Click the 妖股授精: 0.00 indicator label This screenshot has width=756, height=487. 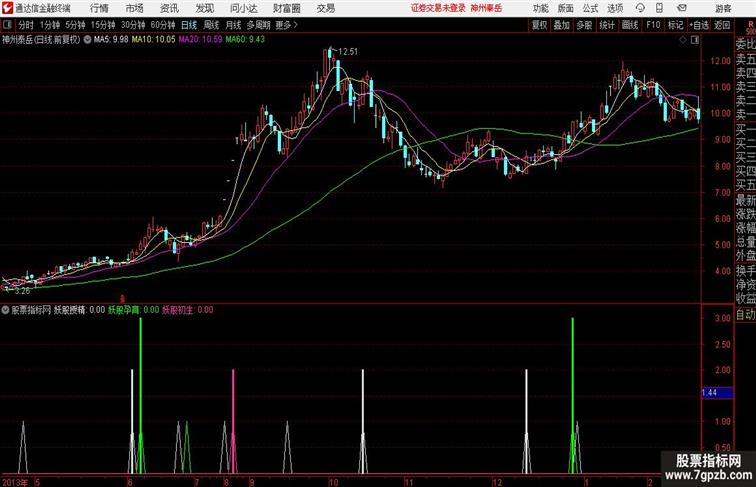tap(79, 310)
